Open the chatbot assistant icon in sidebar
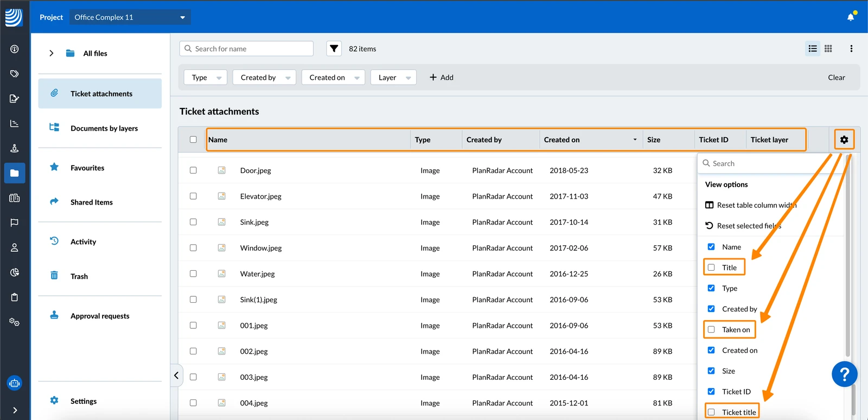868x420 pixels. [x=15, y=383]
